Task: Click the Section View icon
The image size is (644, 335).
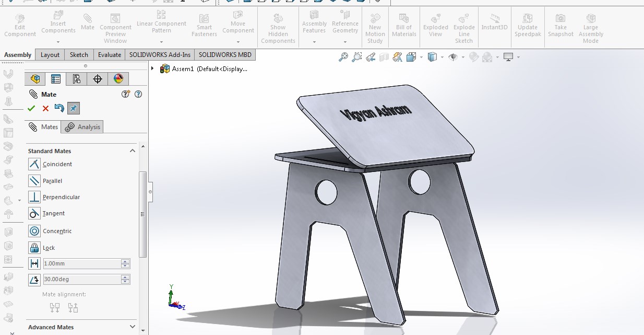Action: point(384,57)
